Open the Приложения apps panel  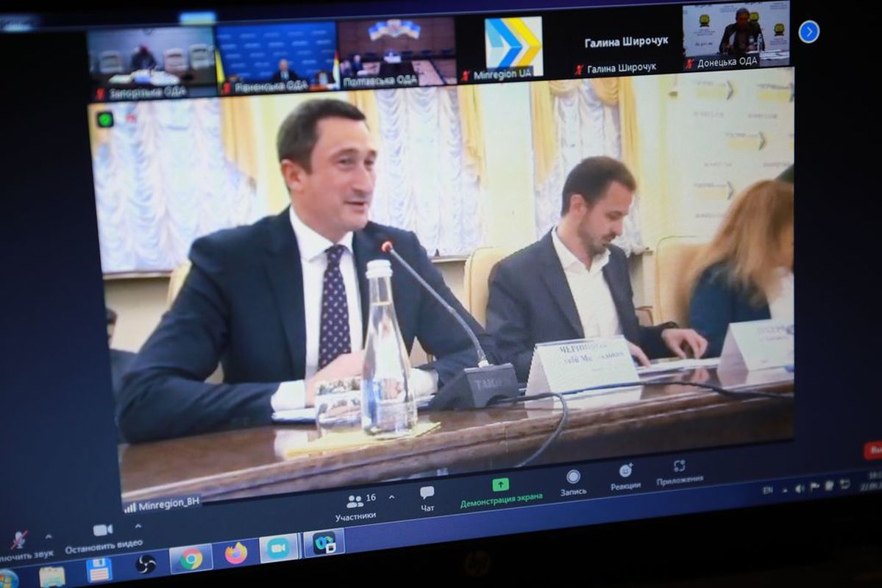680,472
